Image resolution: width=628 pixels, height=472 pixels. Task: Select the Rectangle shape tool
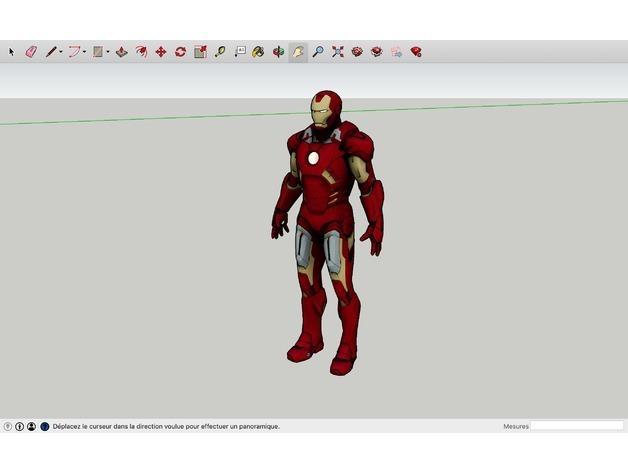(98, 51)
